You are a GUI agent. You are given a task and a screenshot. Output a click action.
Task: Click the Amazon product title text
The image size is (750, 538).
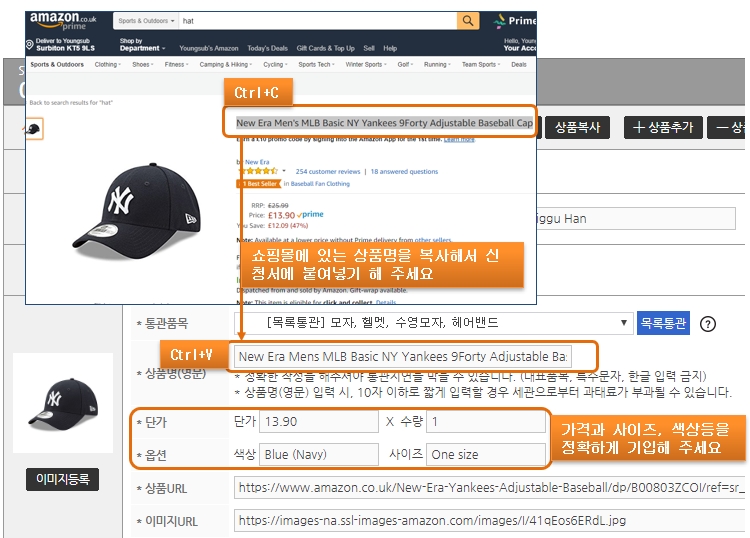pos(384,123)
